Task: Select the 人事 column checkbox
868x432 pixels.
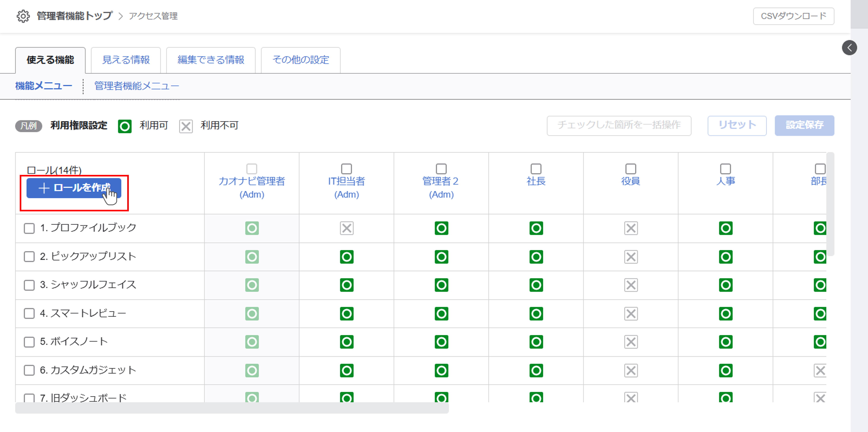Action: pos(725,169)
